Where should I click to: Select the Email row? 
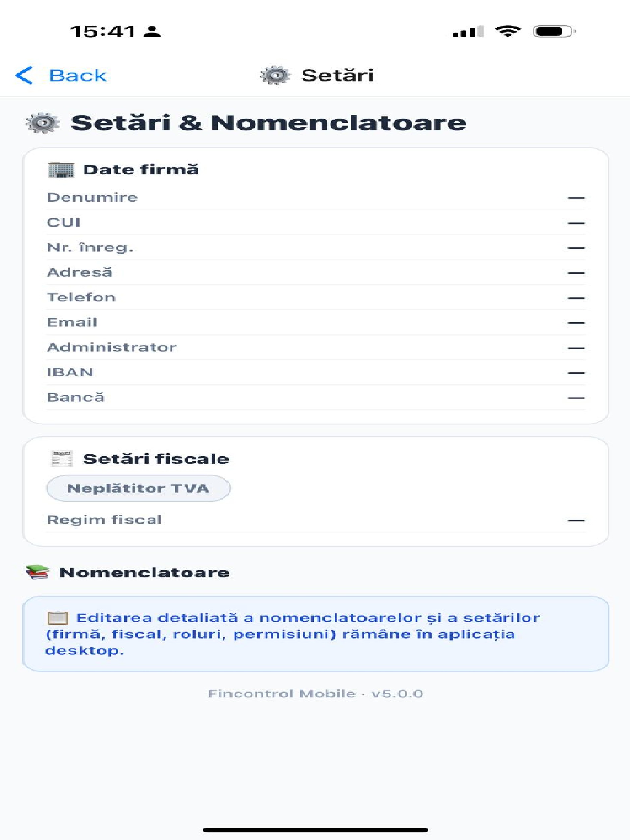pyautogui.click(x=315, y=323)
